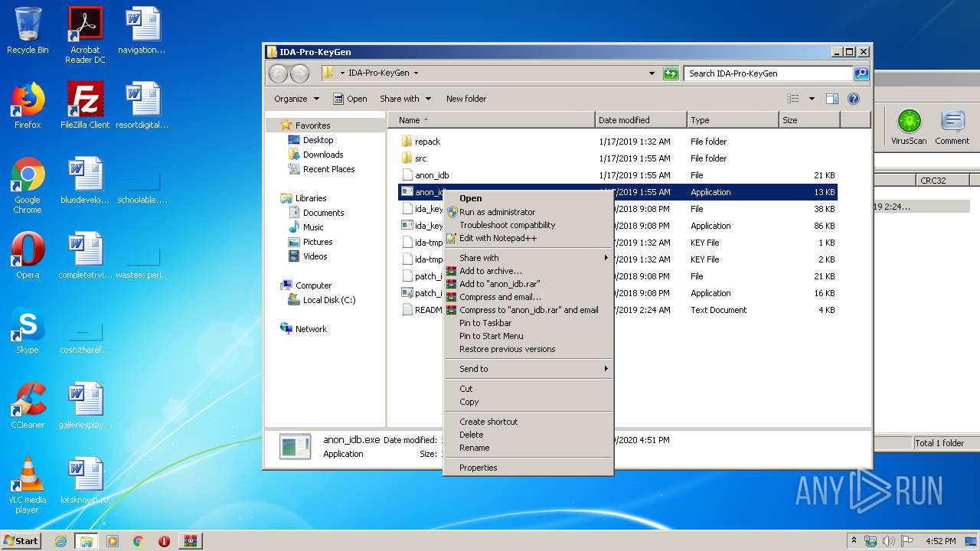This screenshot has width=980, height=551.
Task: Choose Delete from context menu
Action: [528, 435]
